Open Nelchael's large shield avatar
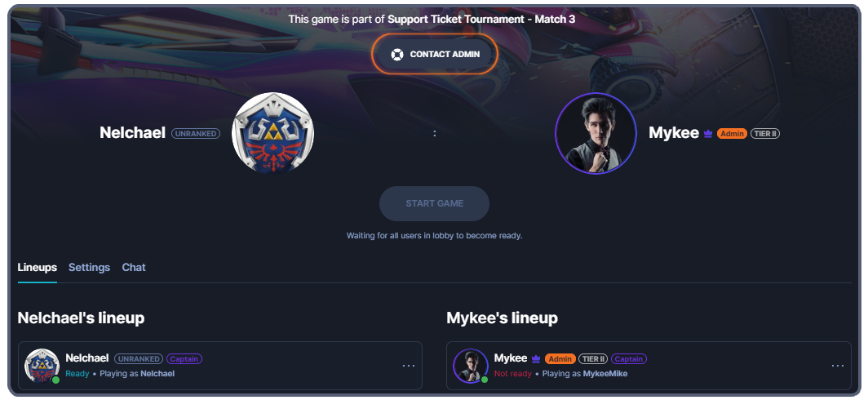Image resolution: width=868 pixels, height=400 pixels. 273,134
